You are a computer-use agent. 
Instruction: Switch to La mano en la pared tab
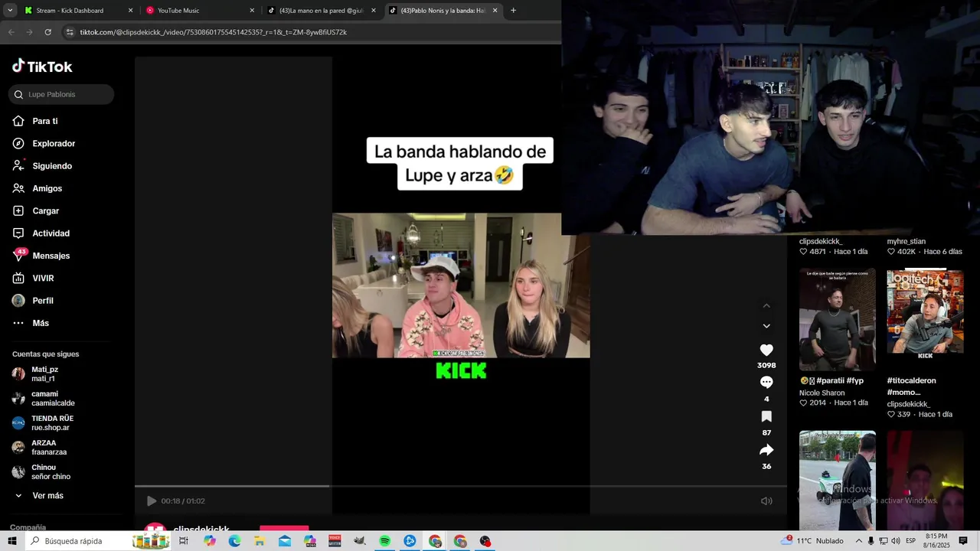click(321, 11)
